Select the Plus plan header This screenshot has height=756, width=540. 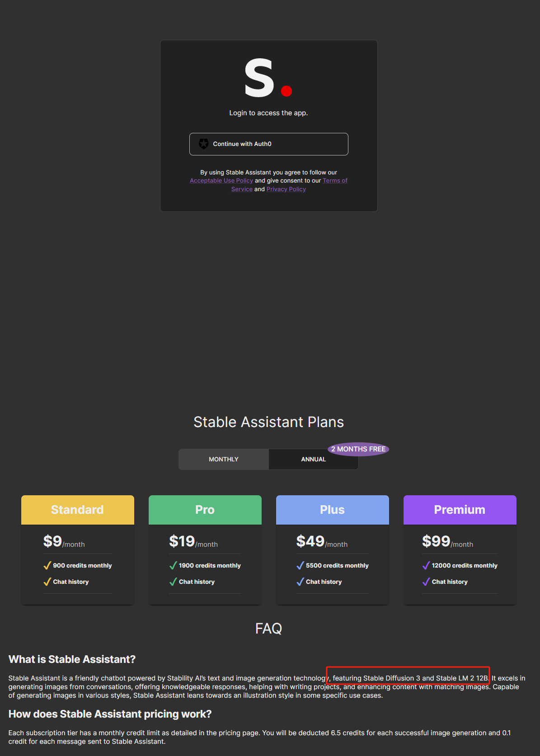[333, 510]
